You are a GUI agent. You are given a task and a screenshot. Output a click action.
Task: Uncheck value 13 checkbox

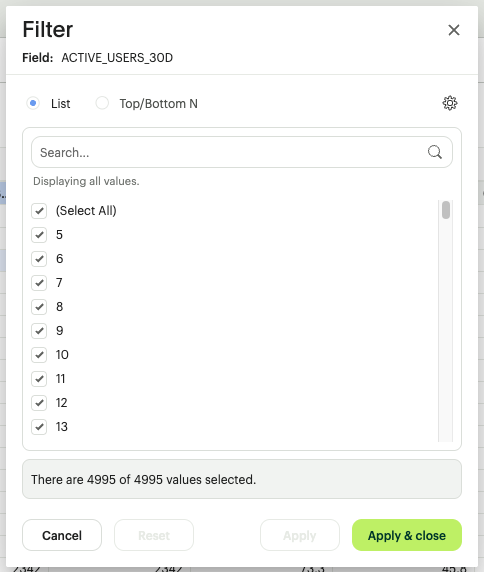(x=39, y=427)
